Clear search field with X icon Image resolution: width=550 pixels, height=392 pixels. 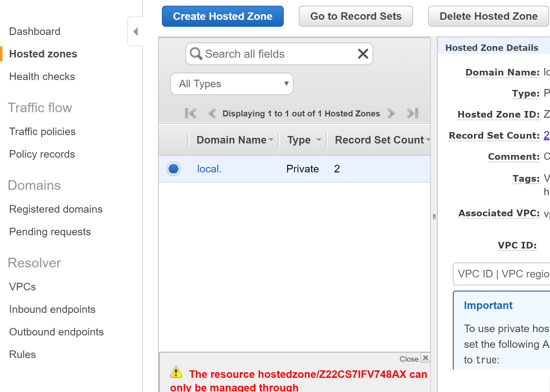363,54
